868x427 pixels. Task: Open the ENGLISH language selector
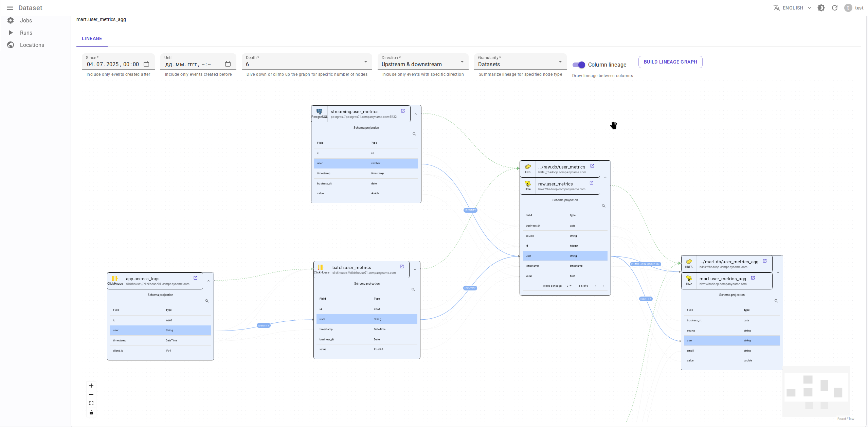(x=792, y=8)
